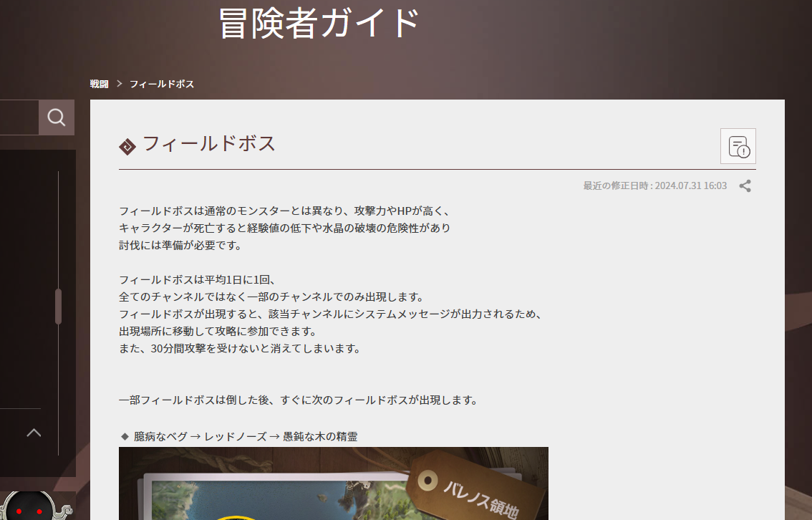812x520 pixels.
Task: Click レッドノーズ in the boss chain
Action: point(234,436)
